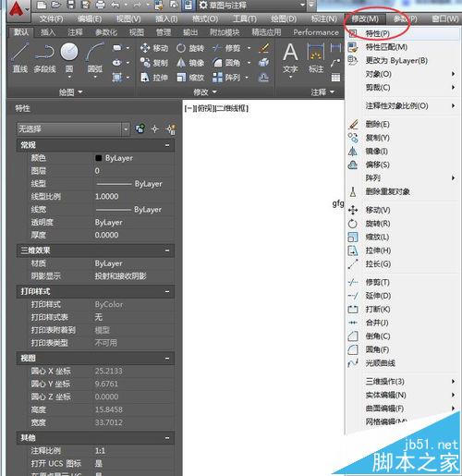Select the 多段线 (Polyline) tool
Screen dimensions: 462x476
coord(44,58)
